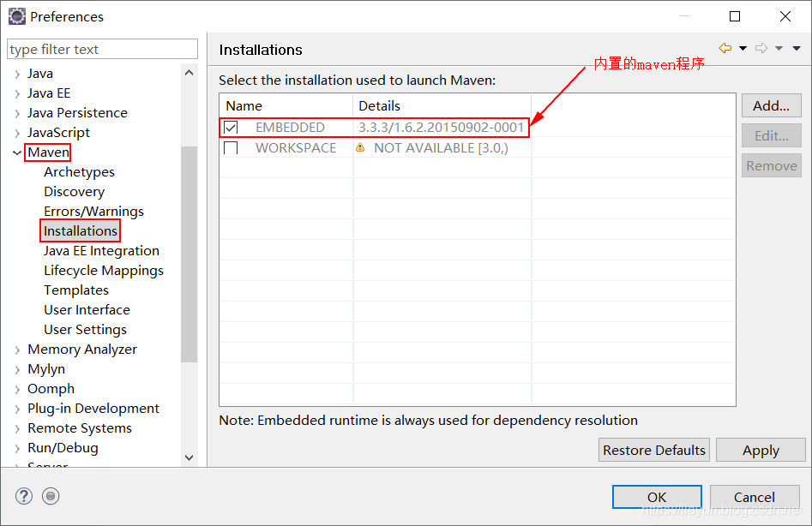Click the Name column header

[x=286, y=105]
